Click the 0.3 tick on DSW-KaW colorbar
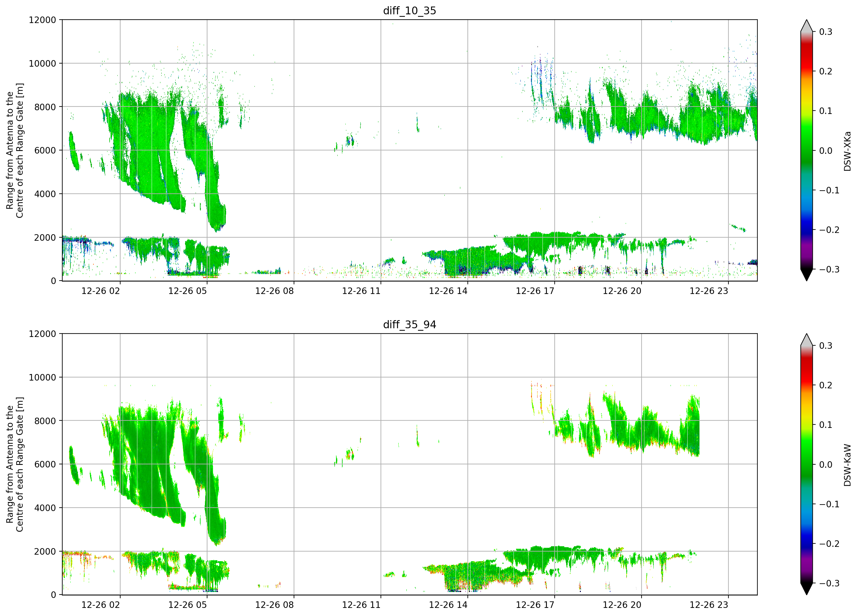Screen dimensions: 858x616 [826, 346]
